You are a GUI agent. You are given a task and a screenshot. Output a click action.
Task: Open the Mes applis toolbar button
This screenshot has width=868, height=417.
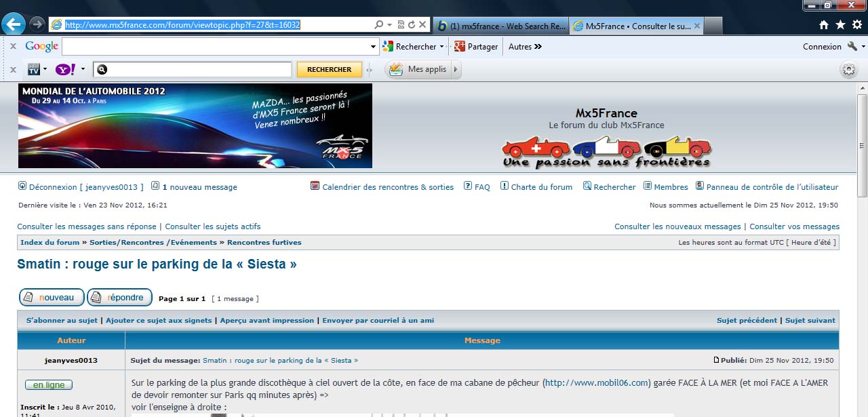pyautogui.click(x=418, y=69)
